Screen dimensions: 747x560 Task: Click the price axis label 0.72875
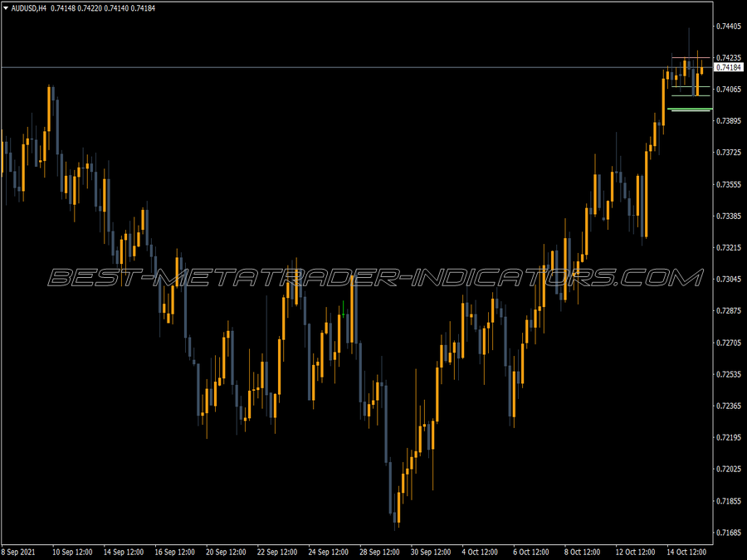(x=729, y=311)
